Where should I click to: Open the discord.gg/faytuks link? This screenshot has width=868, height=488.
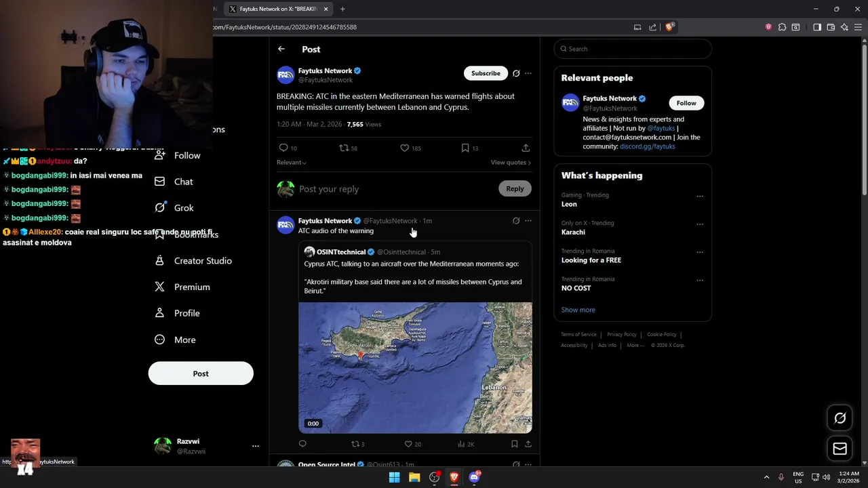pyautogui.click(x=647, y=146)
